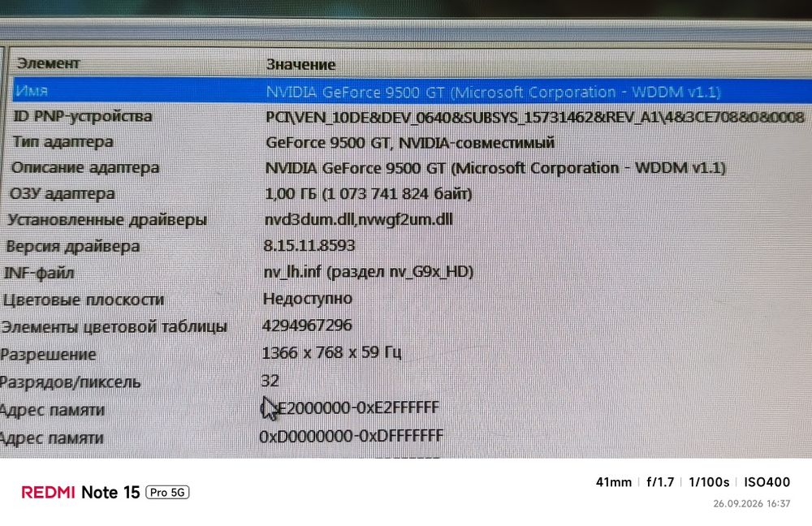Click the "Недоступно" value

click(x=308, y=299)
